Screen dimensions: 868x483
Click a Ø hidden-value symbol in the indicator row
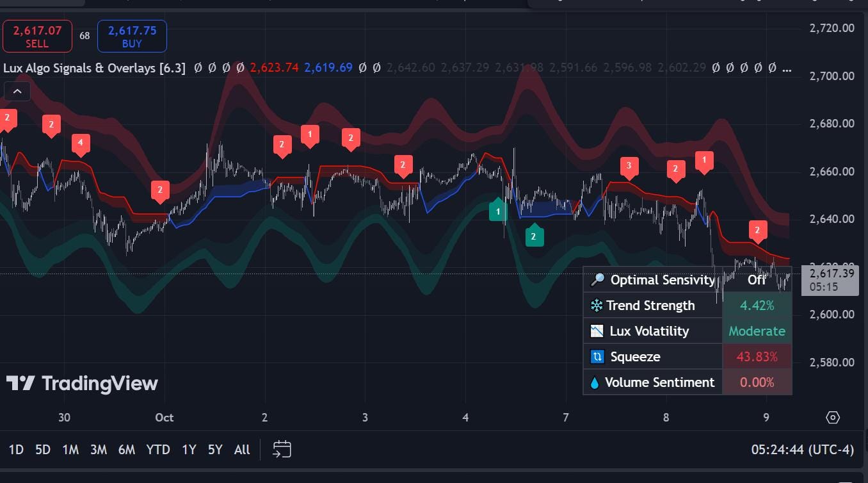pos(197,67)
